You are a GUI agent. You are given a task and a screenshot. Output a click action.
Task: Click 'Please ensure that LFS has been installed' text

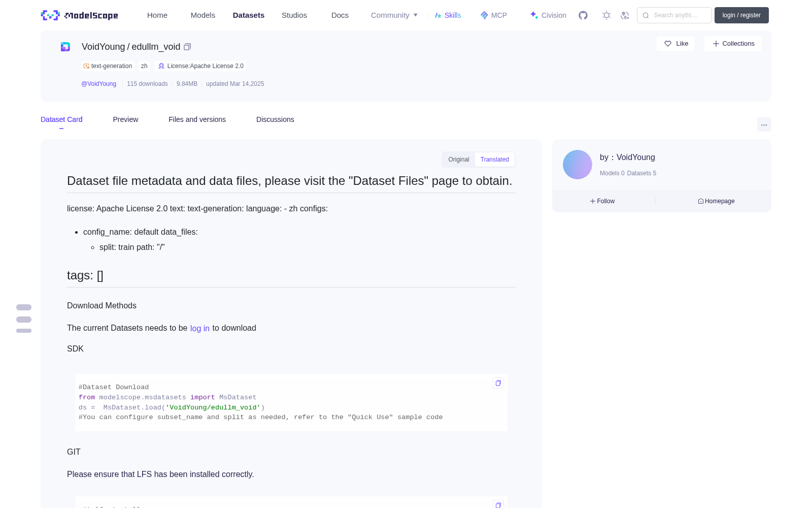point(160,474)
